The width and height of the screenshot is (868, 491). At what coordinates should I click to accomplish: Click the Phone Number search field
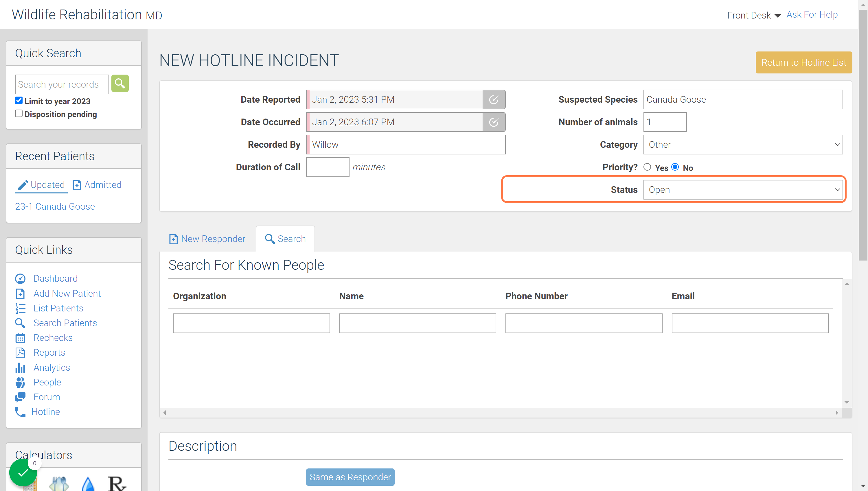[x=584, y=323]
